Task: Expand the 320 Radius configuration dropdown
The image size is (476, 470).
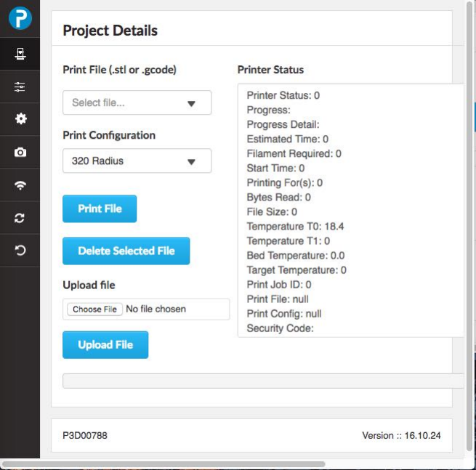Action: [137, 161]
